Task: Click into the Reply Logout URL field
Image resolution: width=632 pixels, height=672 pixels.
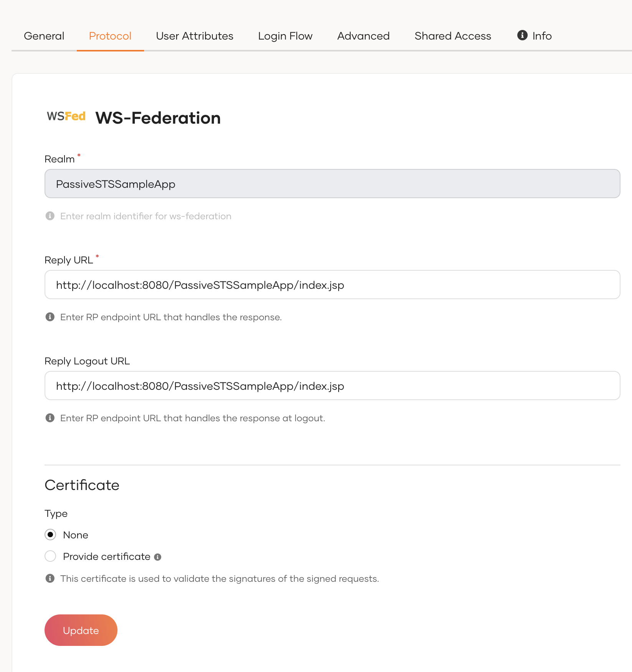Action: pos(332,386)
